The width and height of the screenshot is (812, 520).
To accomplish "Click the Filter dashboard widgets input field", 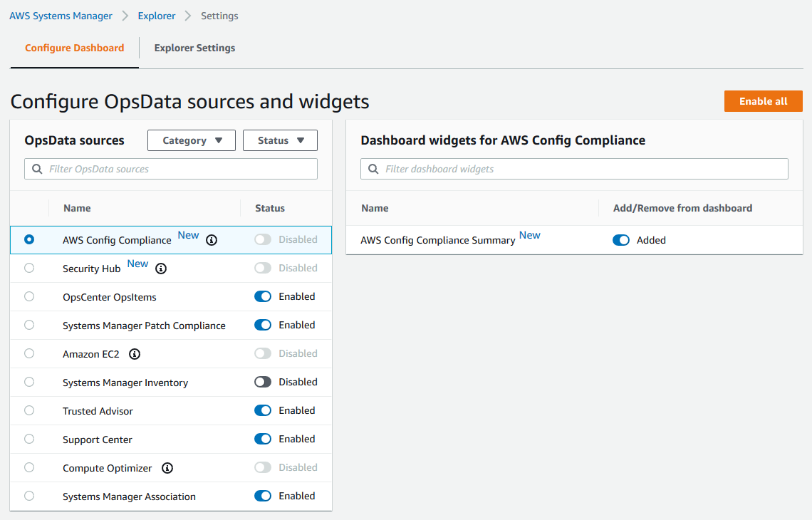I will pyautogui.click(x=574, y=169).
